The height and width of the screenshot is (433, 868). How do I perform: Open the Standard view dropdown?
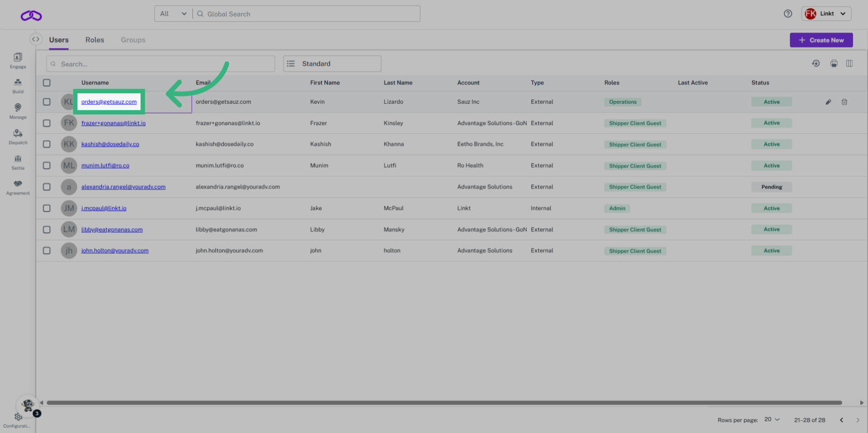click(x=332, y=64)
